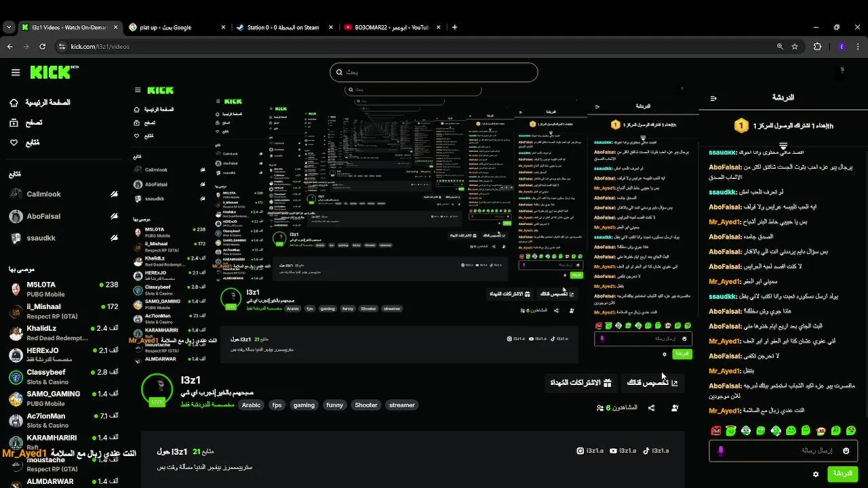The height and width of the screenshot is (488, 868).
Task: Click the green KICK logo
Action: pyautogui.click(x=52, y=72)
